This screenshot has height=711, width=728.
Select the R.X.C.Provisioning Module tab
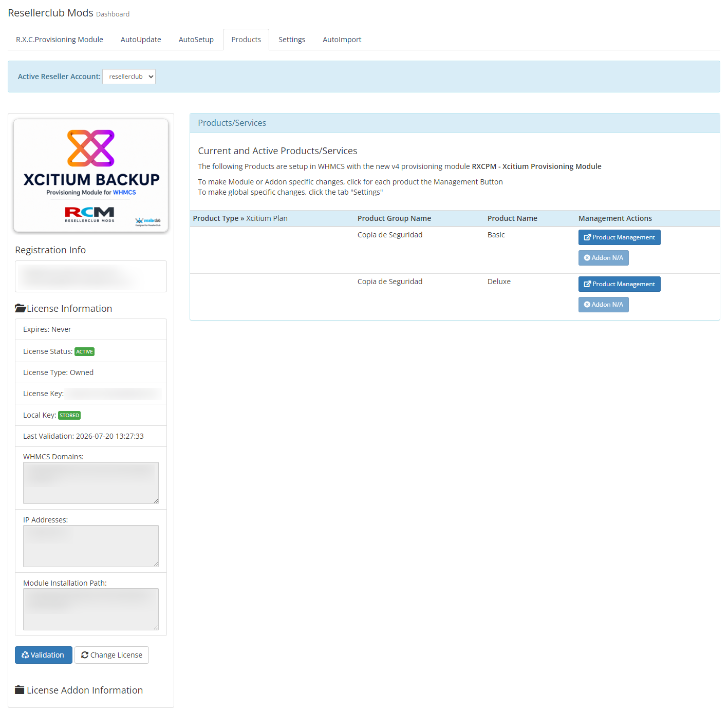[x=60, y=40]
